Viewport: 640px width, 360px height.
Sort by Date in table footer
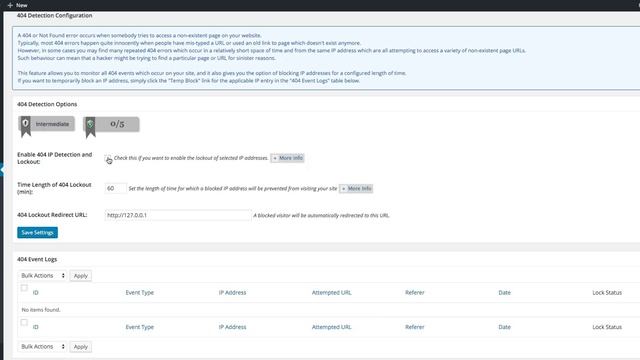pos(504,327)
